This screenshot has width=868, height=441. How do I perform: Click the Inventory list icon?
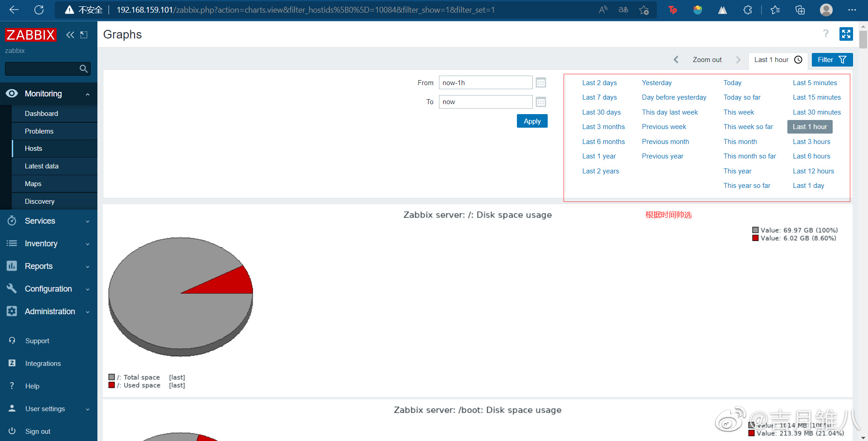tap(12, 243)
